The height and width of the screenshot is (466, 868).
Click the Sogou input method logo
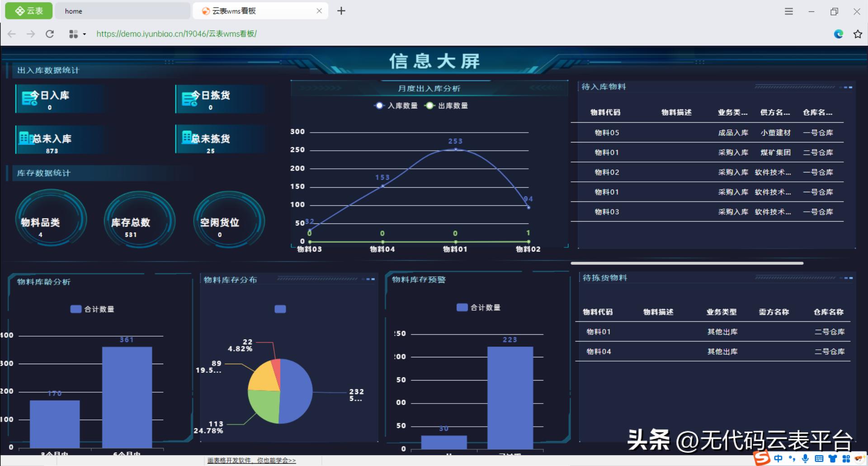coord(762,458)
